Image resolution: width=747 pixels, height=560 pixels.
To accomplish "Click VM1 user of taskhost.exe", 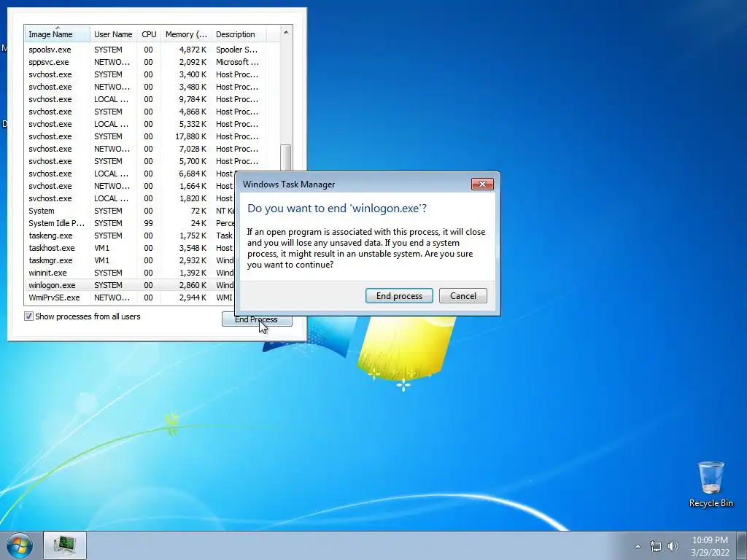I will click(x=102, y=248).
